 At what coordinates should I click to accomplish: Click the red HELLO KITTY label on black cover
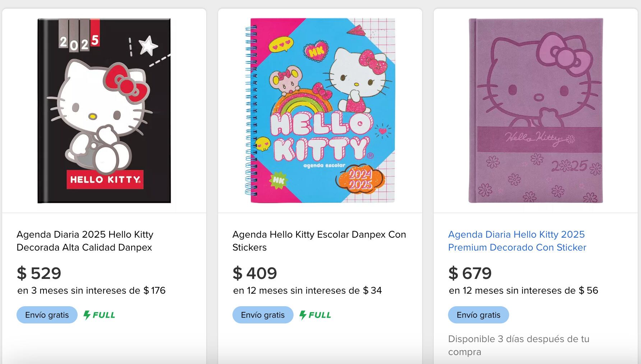click(x=105, y=180)
